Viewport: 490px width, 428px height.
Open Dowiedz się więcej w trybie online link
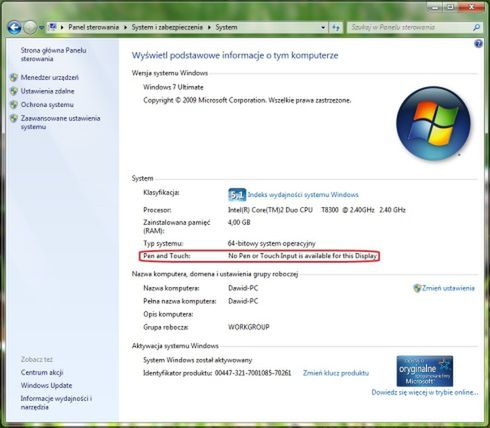click(425, 392)
